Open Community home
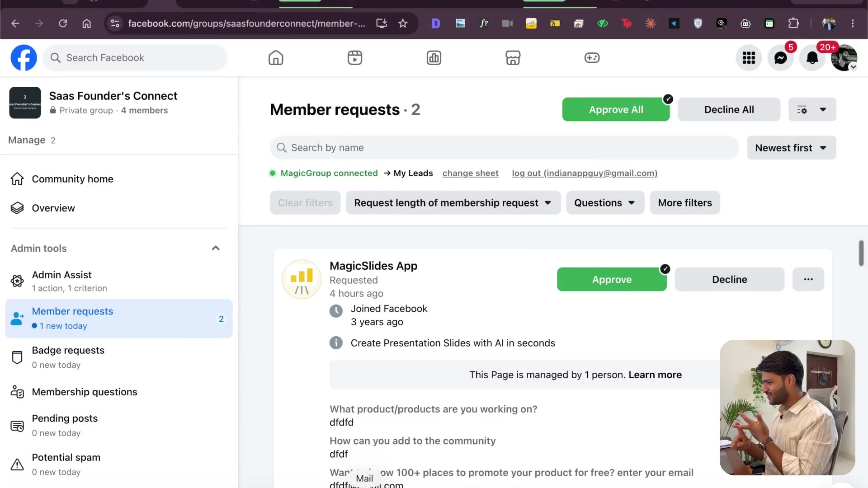This screenshot has width=868, height=488. click(118, 179)
